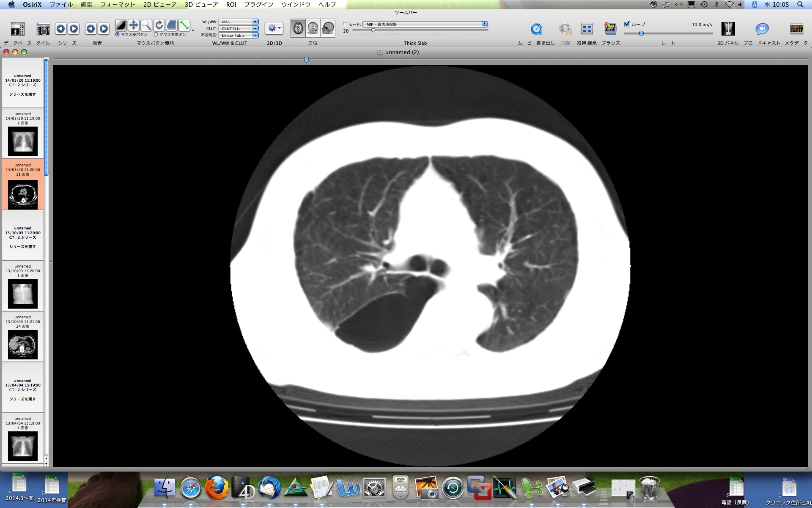The width and height of the screenshot is (812, 508).
Task: Click シリーズを隠す under 13/10/03 study
Action: point(23,246)
